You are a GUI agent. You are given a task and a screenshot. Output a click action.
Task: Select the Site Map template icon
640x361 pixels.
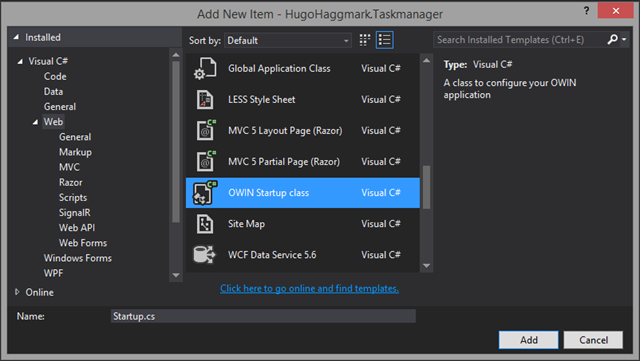pos(205,224)
